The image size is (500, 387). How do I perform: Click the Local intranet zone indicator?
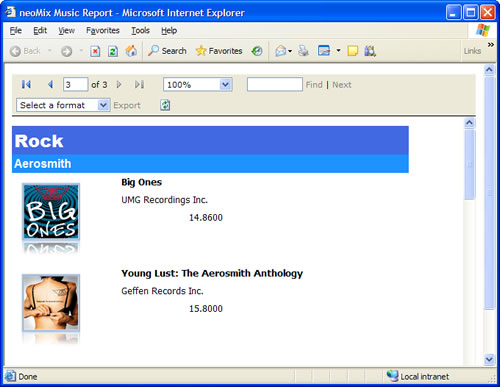click(x=418, y=376)
